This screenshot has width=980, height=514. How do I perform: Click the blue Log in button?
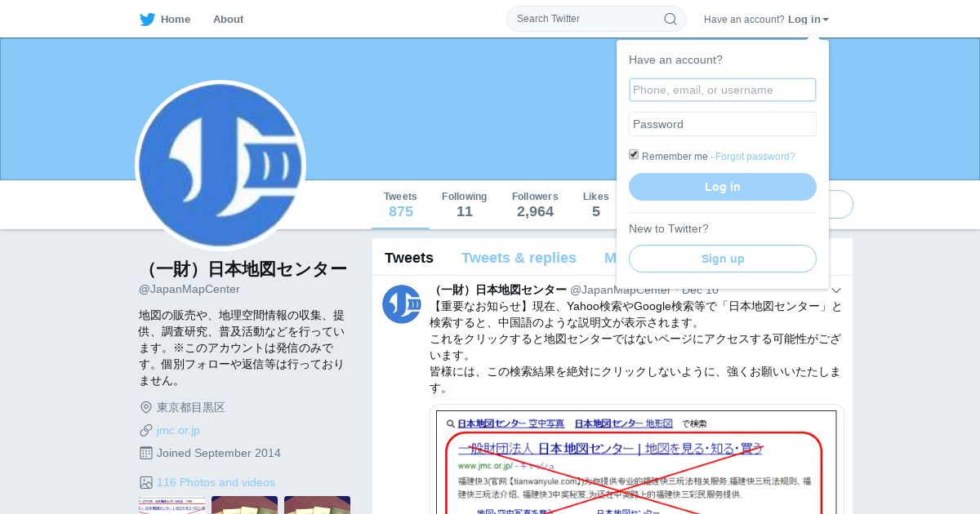coord(723,187)
